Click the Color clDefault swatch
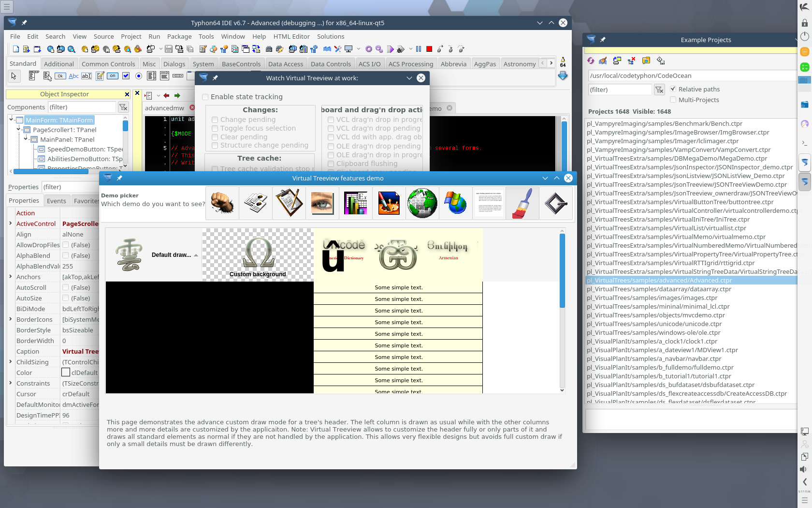The height and width of the screenshot is (508, 812). (66, 373)
